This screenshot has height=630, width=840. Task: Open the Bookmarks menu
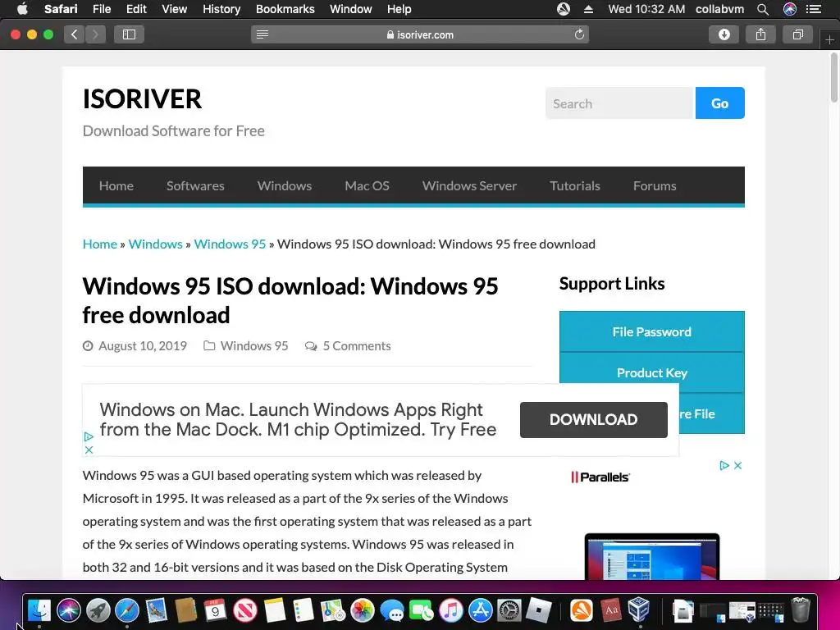pos(285,9)
